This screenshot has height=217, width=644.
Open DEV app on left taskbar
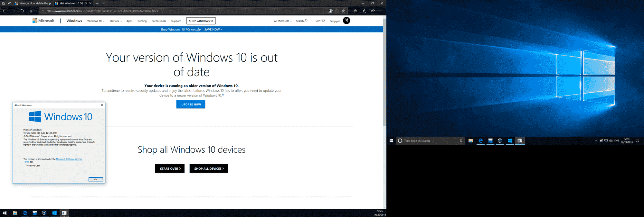point(35,213)
